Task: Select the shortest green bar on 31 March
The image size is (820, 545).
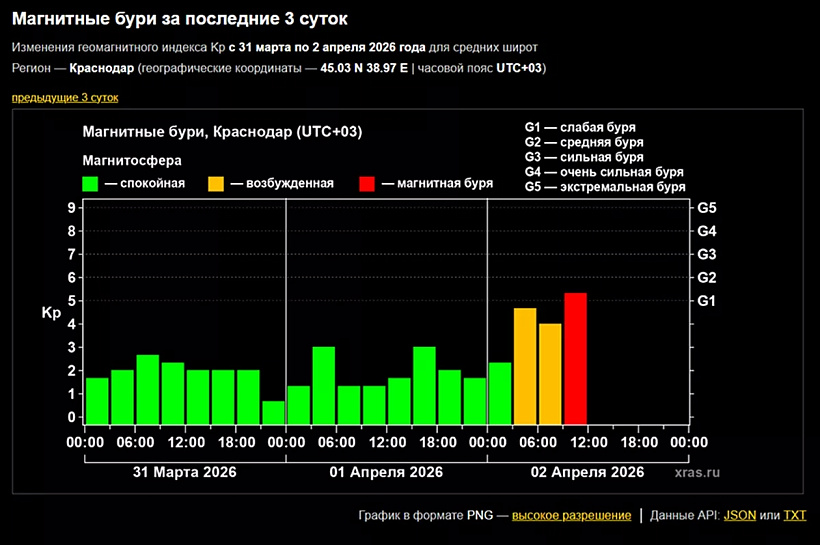Action: (273, 412)
